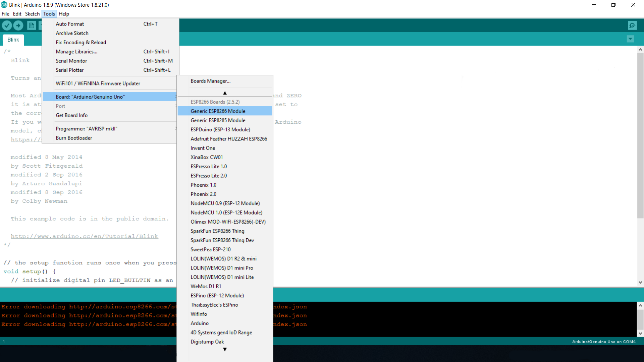The width and height of the screenshot is (644, 362).
Task: Open Manage Libraries...
Action: (x=110, y=52)
